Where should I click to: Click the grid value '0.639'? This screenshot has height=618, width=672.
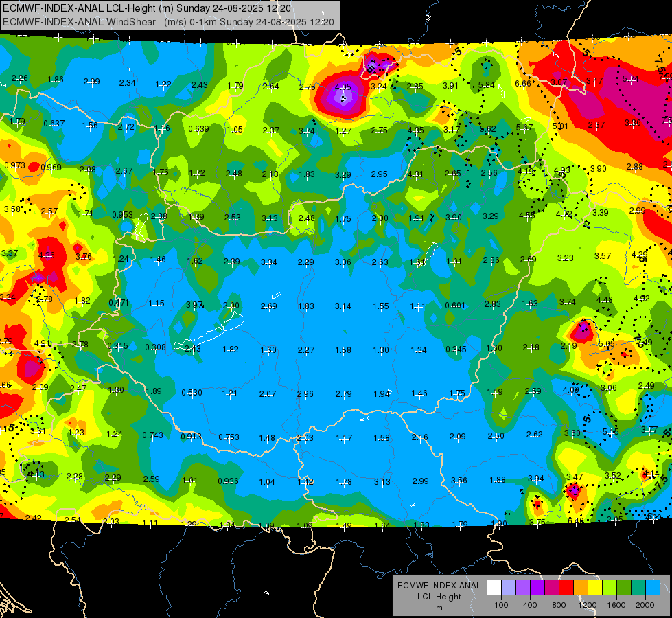(198, 128)
